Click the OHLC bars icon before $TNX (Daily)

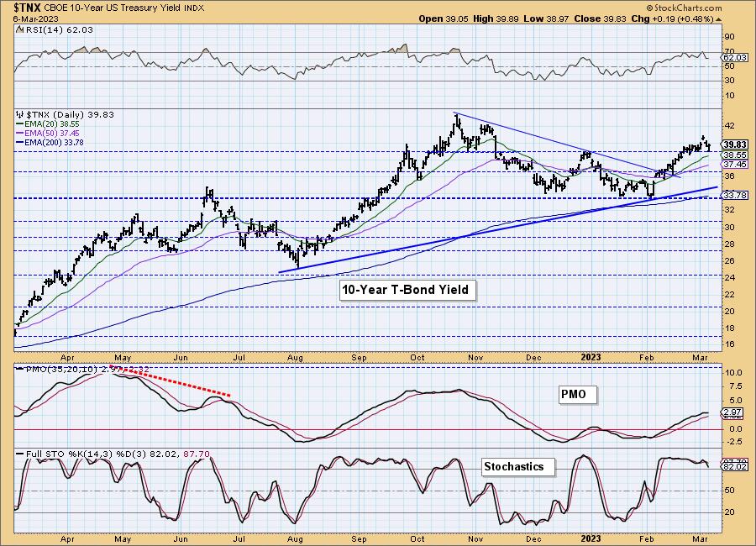(x=20, y=115)
